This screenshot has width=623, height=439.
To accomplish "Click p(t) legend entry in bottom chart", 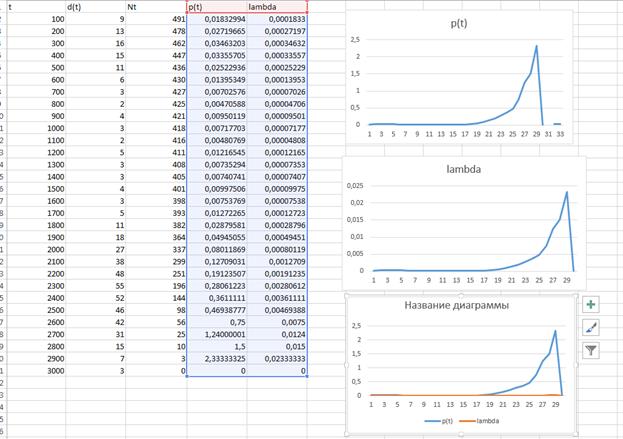I will click(x=439, y=421).
